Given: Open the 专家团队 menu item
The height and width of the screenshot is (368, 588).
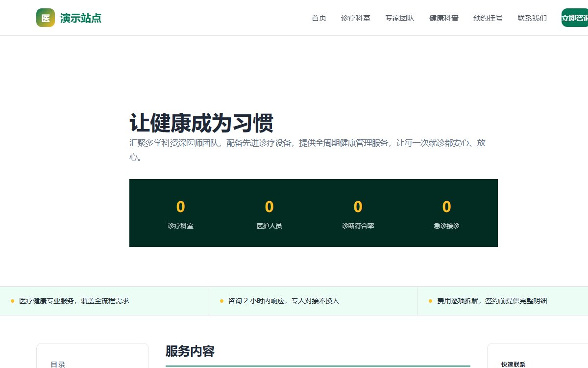Looking at the screenshot, I should [x=400, y=18].
